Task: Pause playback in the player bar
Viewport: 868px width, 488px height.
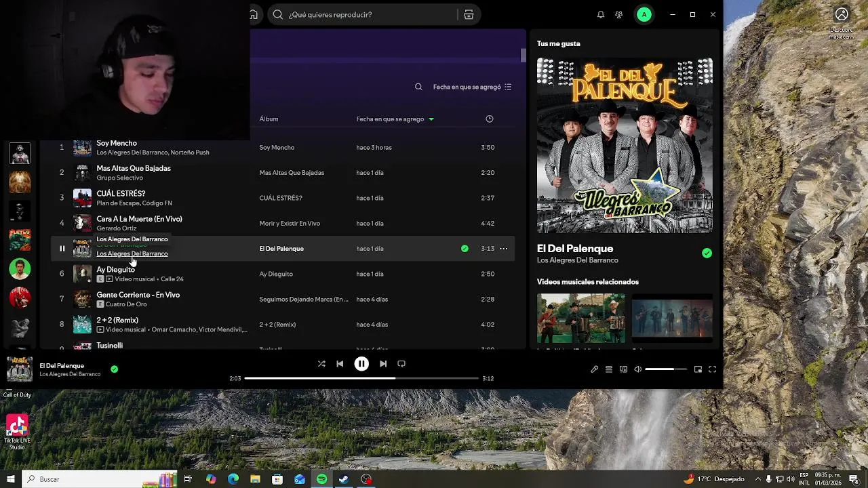Action: coord(361,364)
